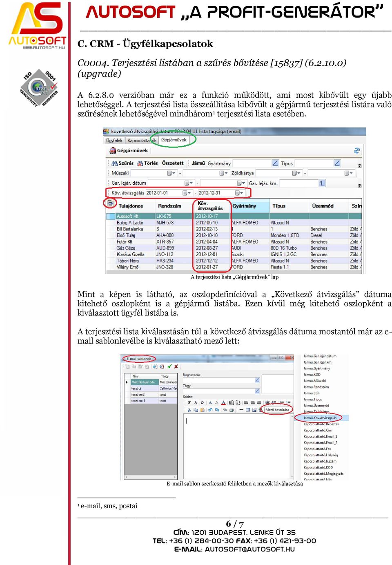Click into the Megnevezés text field
This screenshot has width=392, height=565.
[x=218, y=380]
